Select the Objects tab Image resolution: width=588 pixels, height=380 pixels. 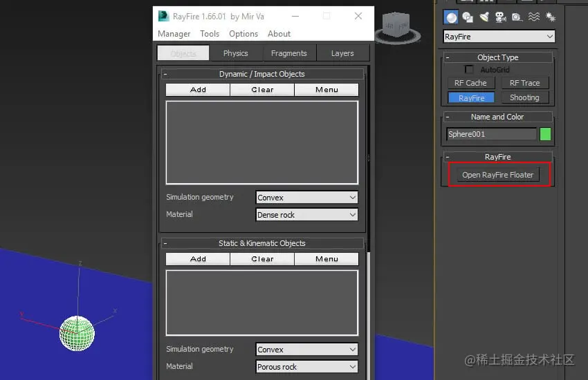tap(183, 53)
